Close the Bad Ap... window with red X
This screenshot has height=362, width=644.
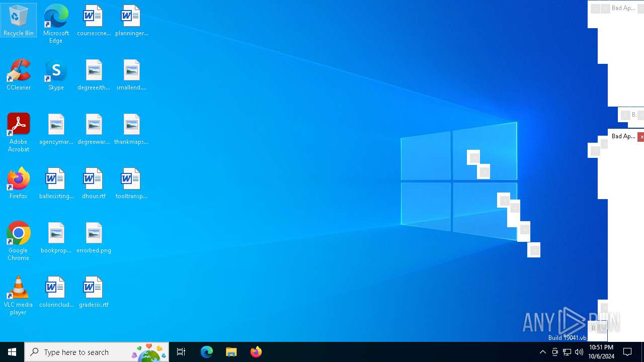(x=641, y=137)
